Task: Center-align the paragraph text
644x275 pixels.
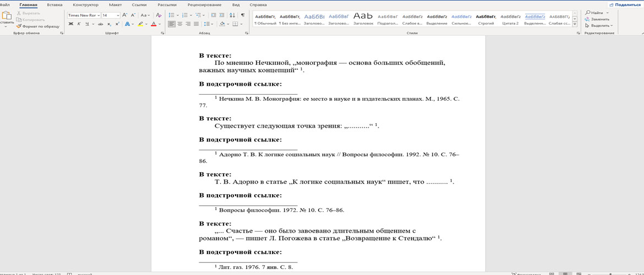Action: pyautogui.click(x=180, y=24)
